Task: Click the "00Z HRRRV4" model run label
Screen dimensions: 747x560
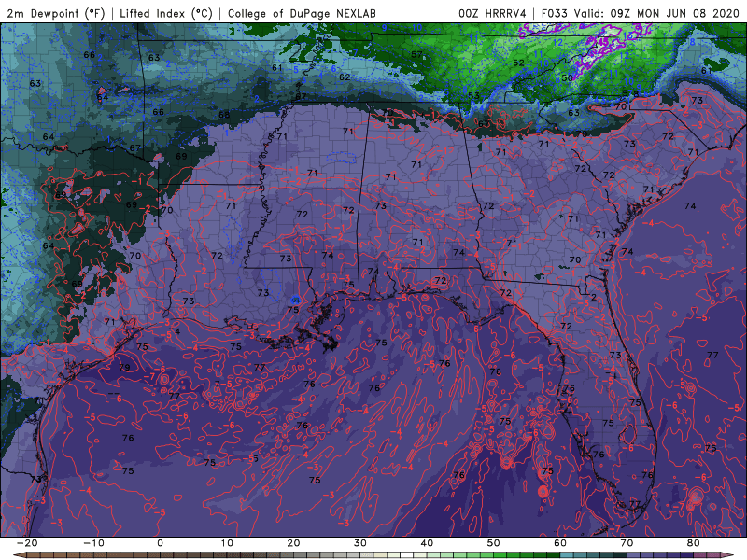Action: click(x=493, y=13)
